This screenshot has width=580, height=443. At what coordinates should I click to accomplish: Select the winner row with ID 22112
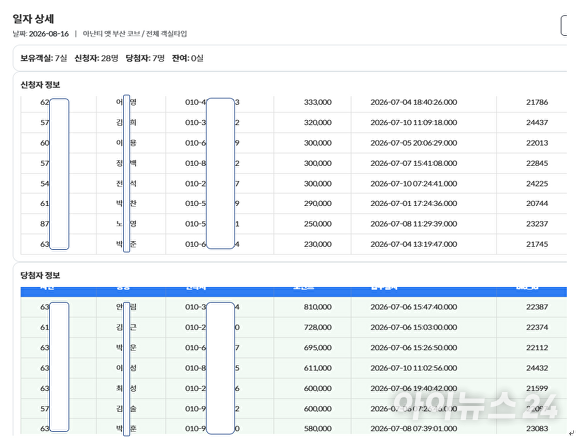pos(294,348)
